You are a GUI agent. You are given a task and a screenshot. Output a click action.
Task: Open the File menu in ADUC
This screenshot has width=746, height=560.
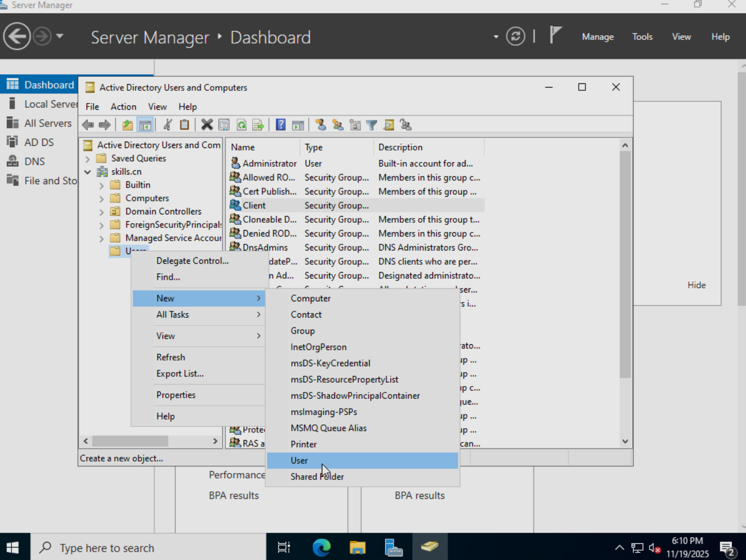tap(92, 107)
